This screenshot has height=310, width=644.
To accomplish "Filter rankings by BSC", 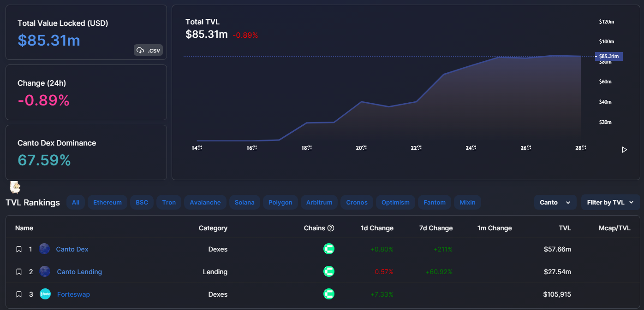I will pyautogui.click(x=142, y=202).
